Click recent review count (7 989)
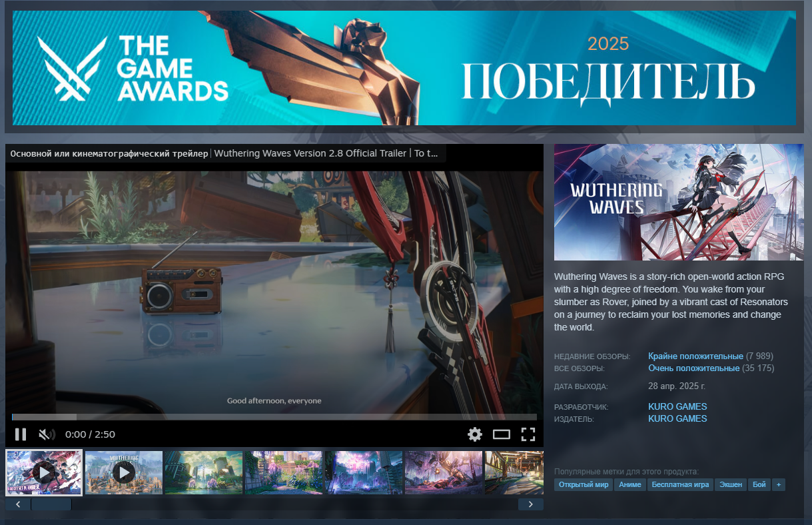812x525 pixels. tap(760, 356)
